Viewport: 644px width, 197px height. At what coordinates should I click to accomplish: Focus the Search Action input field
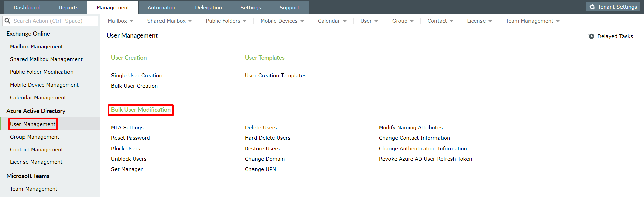[x=54, y=21]
